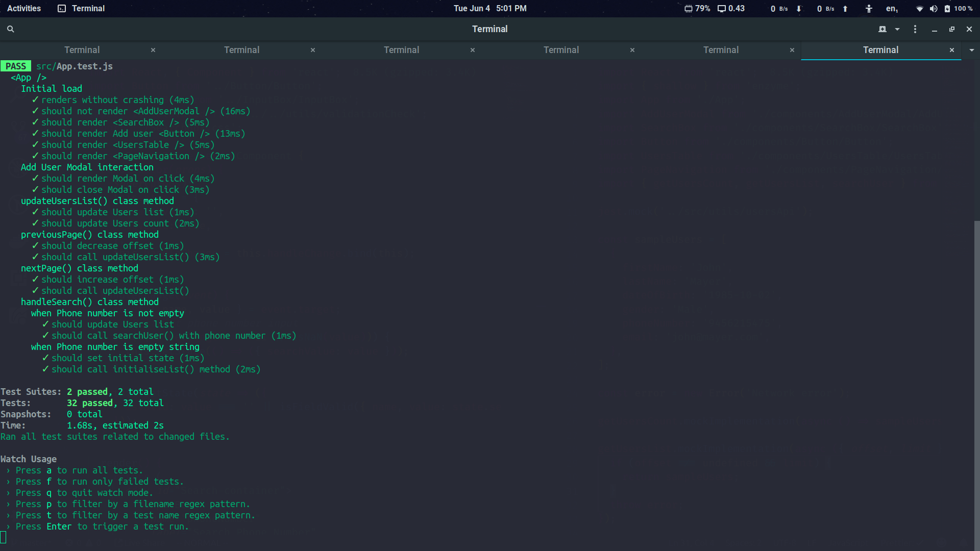Close the active last Terminal tab
Image resolution: width=980 pixels, height=551 pixels.
tap(952, 50)
